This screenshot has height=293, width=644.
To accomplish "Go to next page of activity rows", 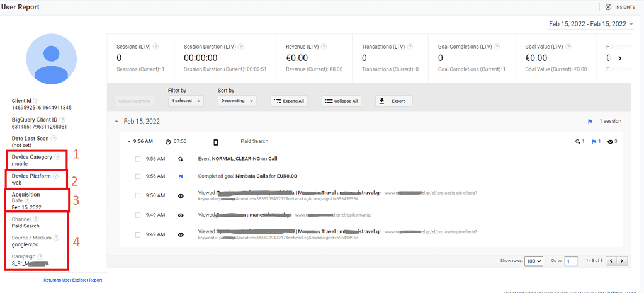I will coord(622,261).
